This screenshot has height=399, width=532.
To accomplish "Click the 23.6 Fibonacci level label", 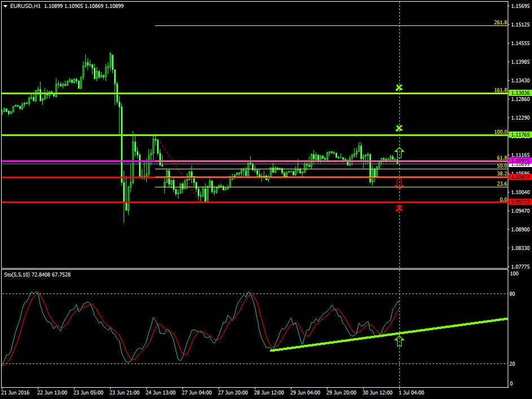I will (502, 184).
